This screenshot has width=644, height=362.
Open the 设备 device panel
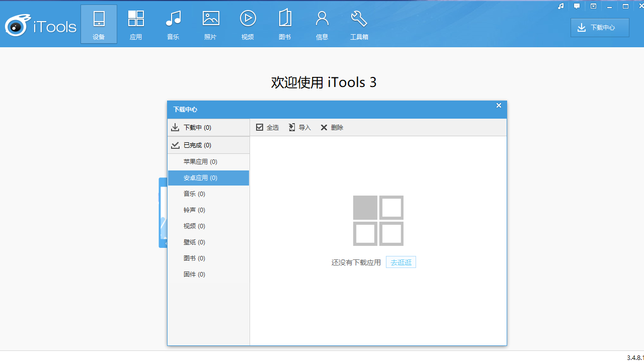click(99, 24)
